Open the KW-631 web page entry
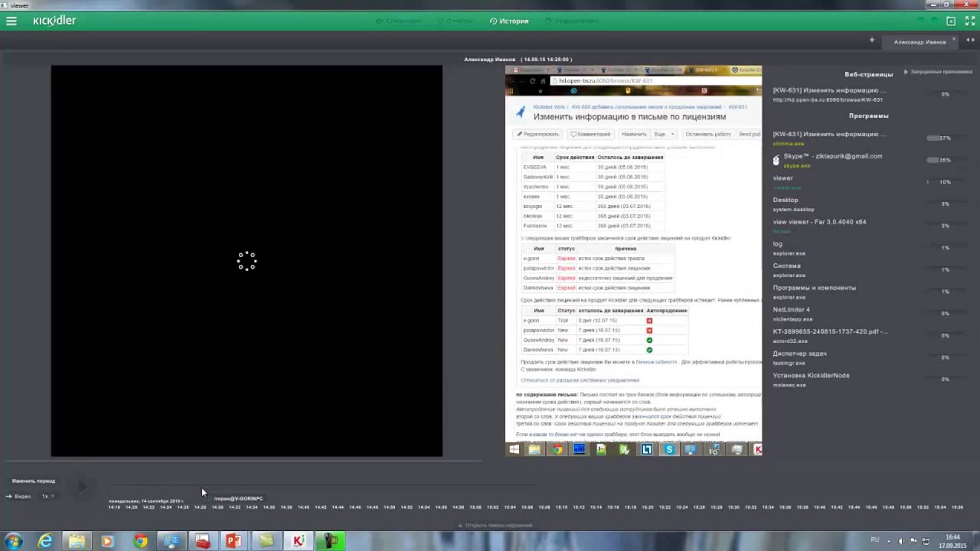This screenshot has height=551, width=980. [829, 94]
